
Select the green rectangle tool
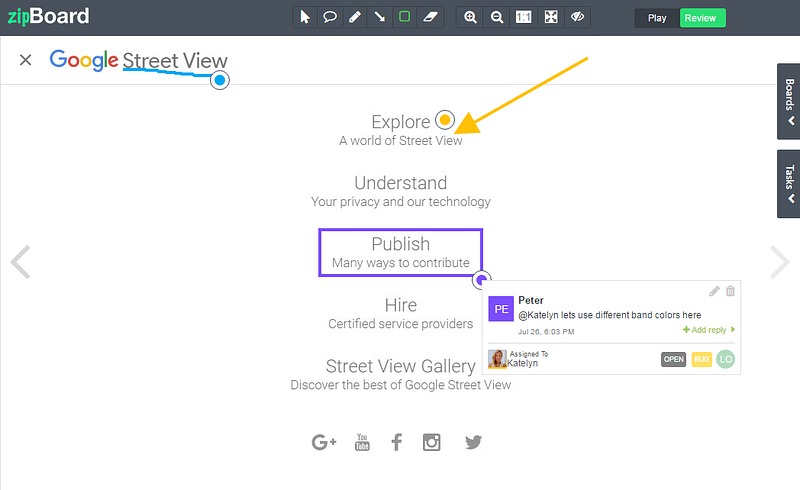405,17
